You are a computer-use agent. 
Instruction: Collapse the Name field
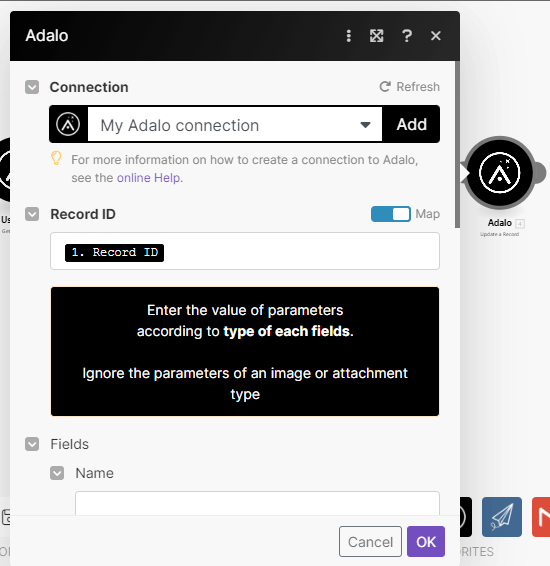(x=57, y=473)
